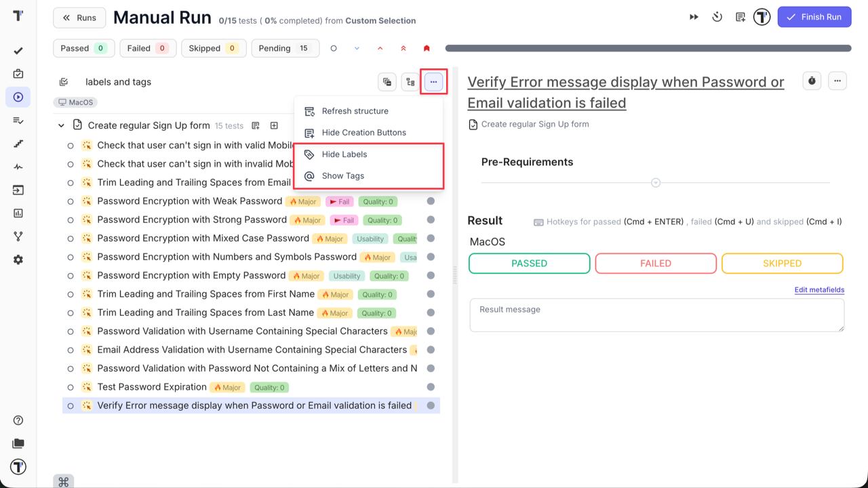Viewport: 868px width, 488px height.
Task: Click the fast-forward icon in top toolbar
Action: click(693, 16)
